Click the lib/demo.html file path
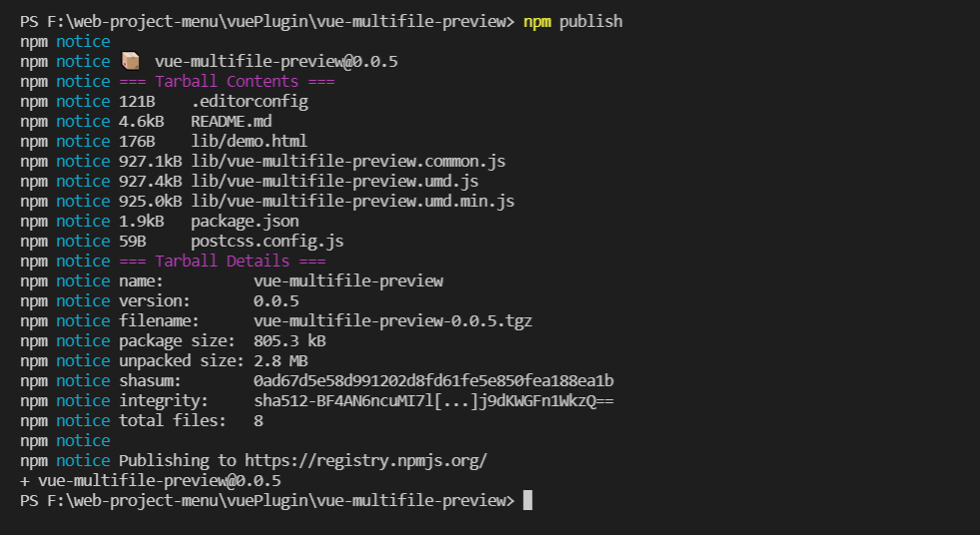The image size is (980, 535). point(249,141)
